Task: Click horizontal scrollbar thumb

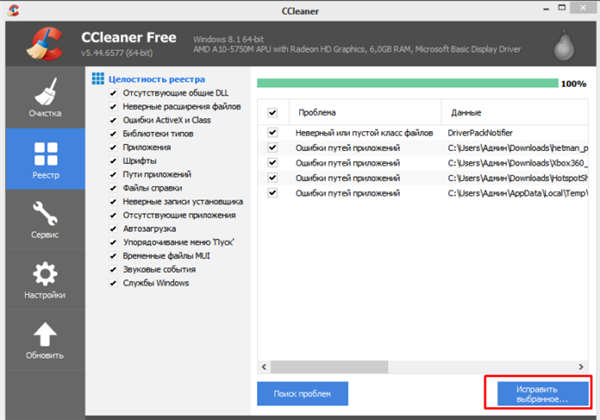Action: (329, 367)
